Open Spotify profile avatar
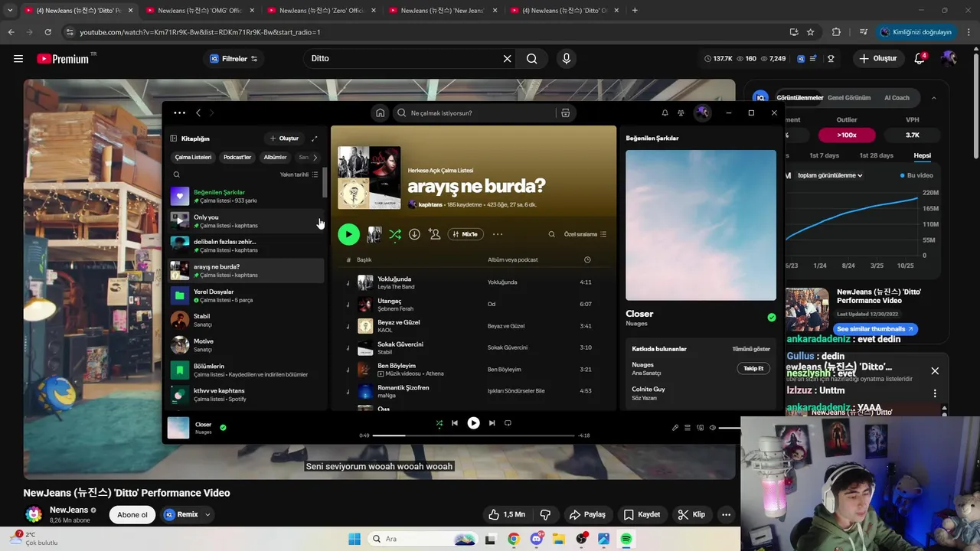980x551 pixels. (x=702, y=112)
